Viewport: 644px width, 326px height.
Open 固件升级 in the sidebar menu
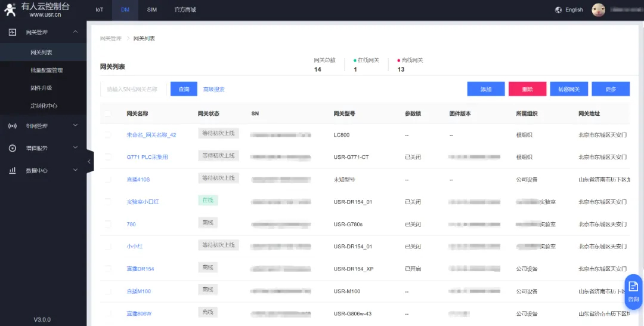pyautogui.click(x=41, y=88)
